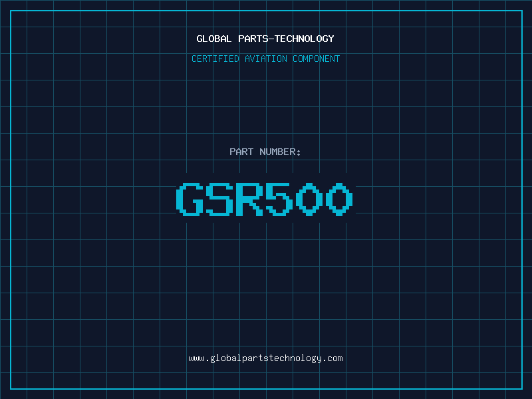Viewport: 532px width, 399px height.
Task: Click the .com ending of website address
Action: coord(333,358)
